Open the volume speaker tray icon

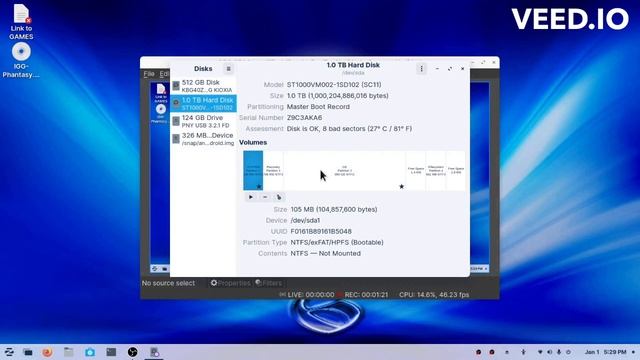549,352
